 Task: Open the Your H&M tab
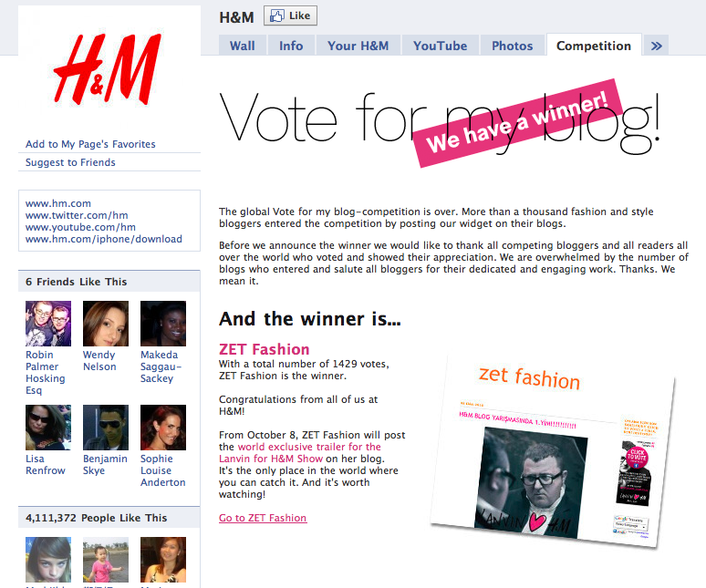click(x=358, y=46)
